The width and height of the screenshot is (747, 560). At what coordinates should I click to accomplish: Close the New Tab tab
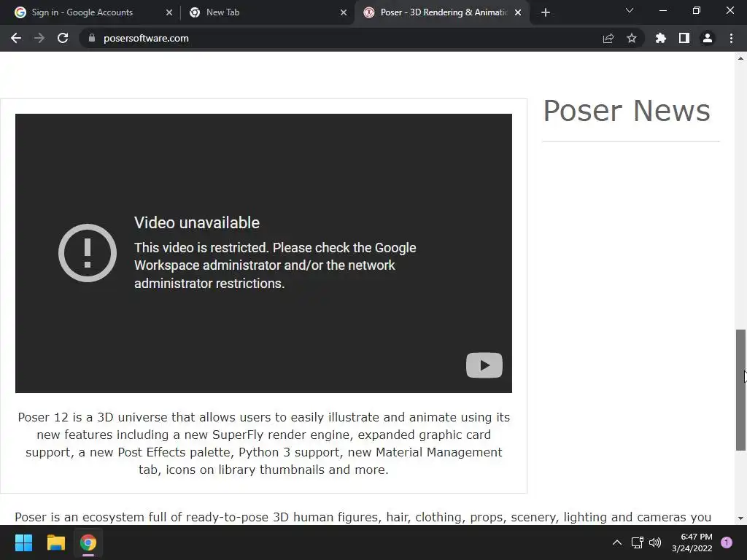[x=344, y=12]
